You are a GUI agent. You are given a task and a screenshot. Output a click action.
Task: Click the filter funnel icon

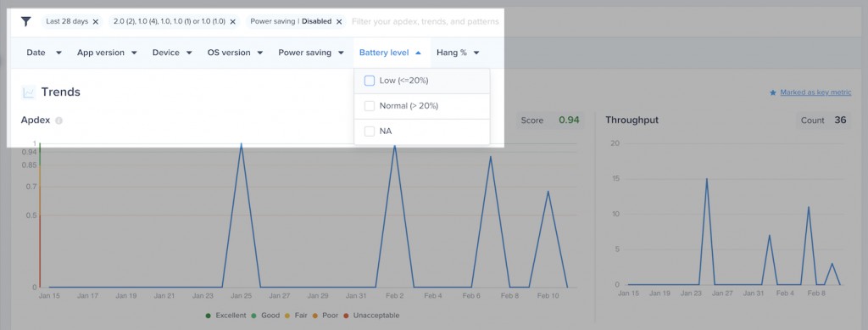click(x=26, y=21)
